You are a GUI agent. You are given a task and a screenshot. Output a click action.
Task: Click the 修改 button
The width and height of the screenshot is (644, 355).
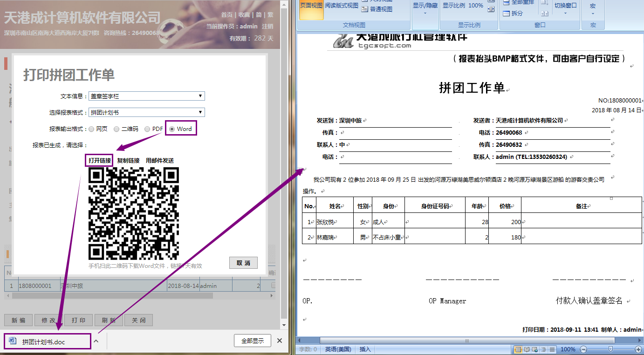[48, 321]
